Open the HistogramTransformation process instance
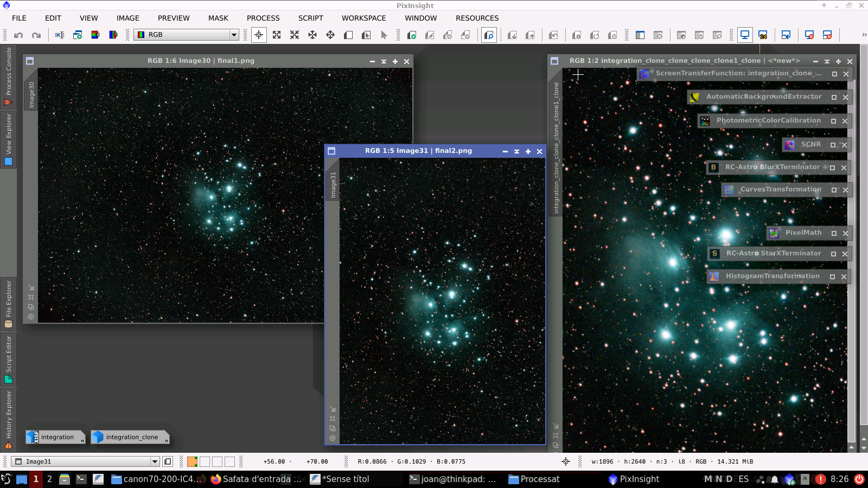This screenshot has height=488, width=868. (773, 276)
